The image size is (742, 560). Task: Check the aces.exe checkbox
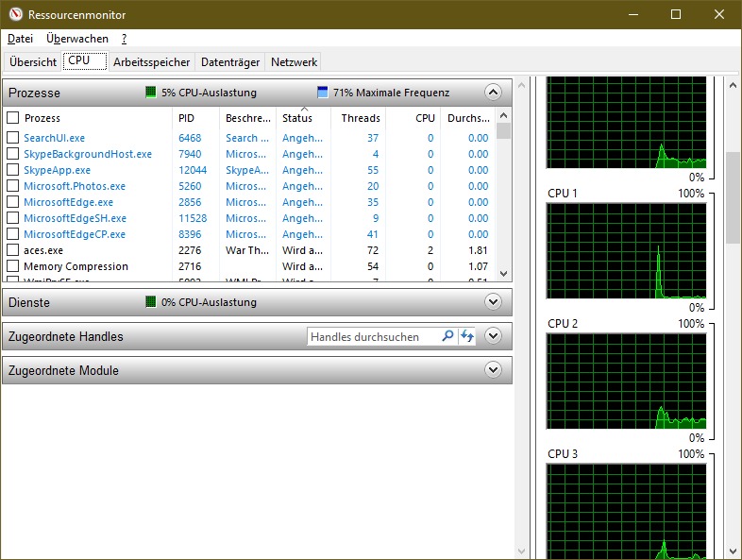[x=13, y=250]
